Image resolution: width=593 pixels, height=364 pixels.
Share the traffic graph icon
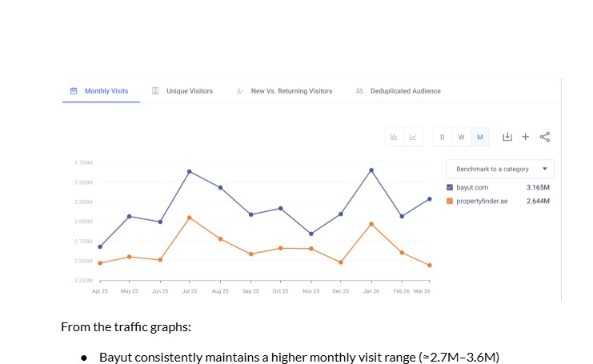pyautogui.click(x=545, y=137)
